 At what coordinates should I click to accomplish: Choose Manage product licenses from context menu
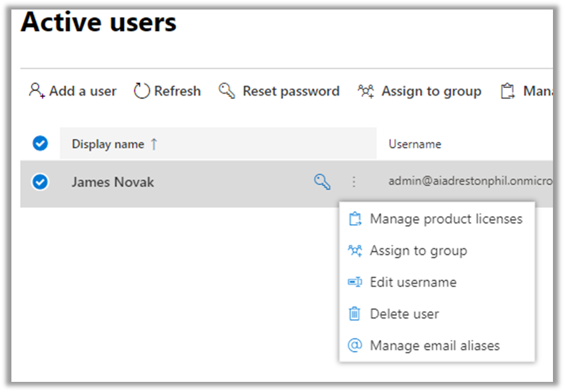click(446, 219)
